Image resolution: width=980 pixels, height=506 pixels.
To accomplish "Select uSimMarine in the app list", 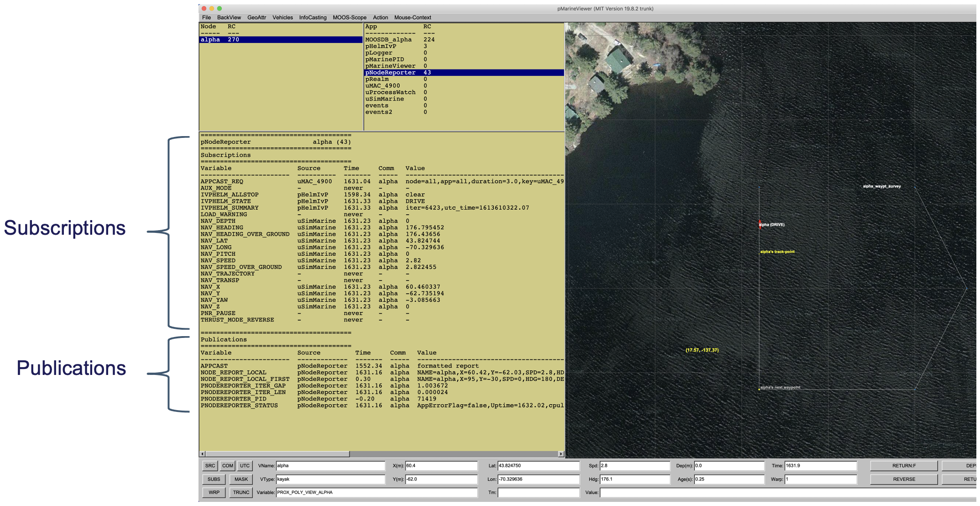I will tap(384, 99).
